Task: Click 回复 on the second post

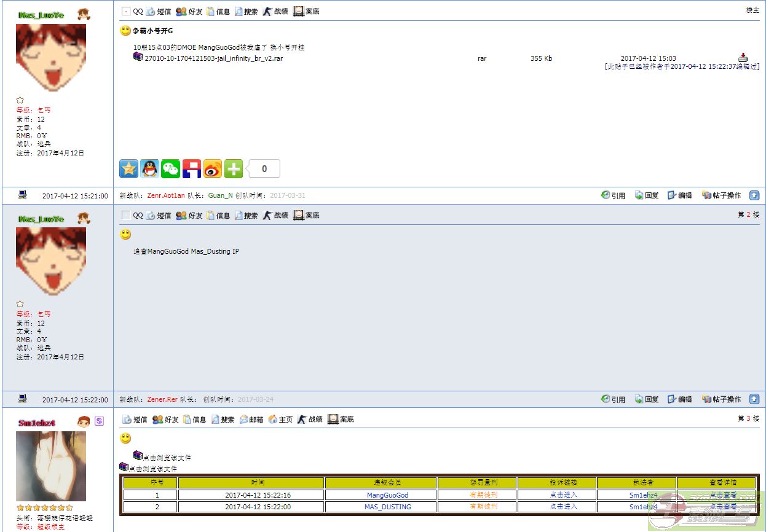Action: tap(647, 399)
